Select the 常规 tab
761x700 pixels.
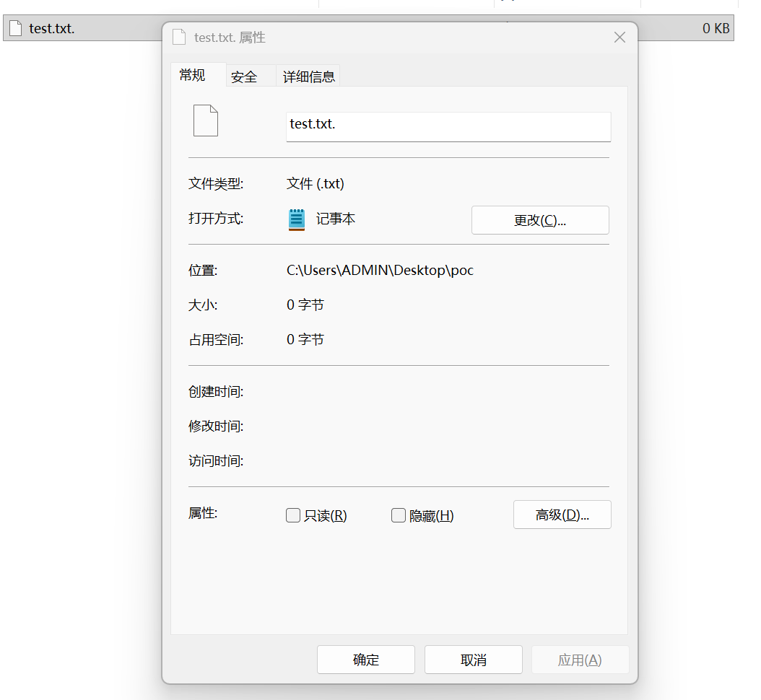(x=192, y=76)
